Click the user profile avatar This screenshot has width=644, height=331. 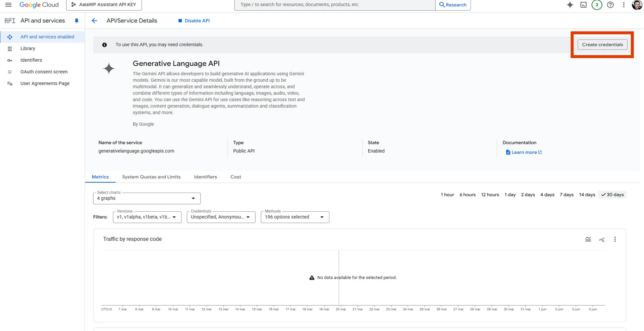[x=637, y=5]
